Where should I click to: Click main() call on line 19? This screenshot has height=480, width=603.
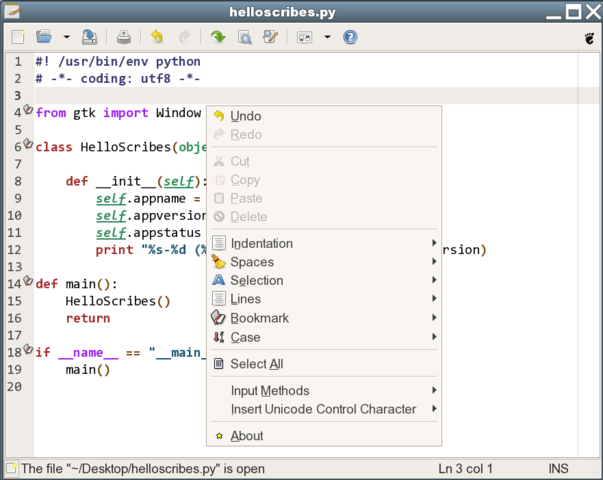click(x=88, y=370)
